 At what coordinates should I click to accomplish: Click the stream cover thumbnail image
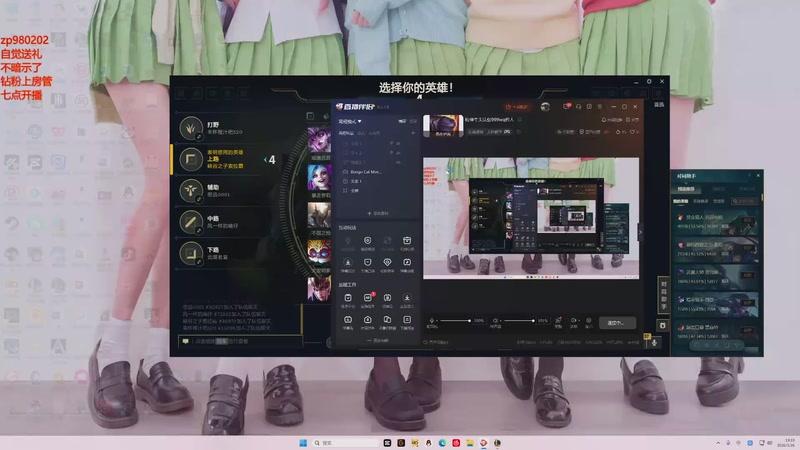[443, 126]
